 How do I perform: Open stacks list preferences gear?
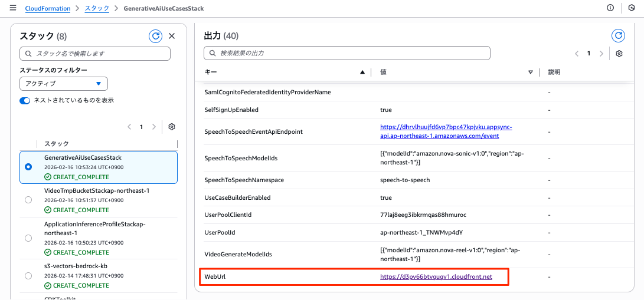pyautogui.click(x=172, y=127)
